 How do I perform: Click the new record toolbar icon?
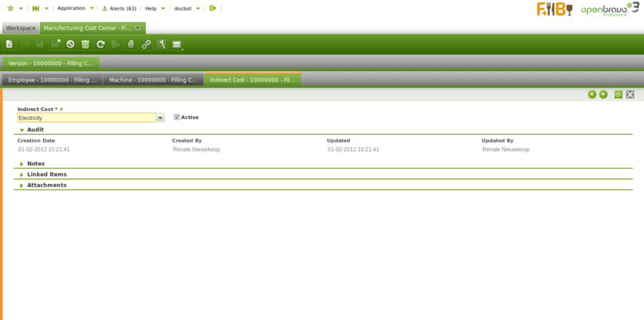[x=9, y=44]
